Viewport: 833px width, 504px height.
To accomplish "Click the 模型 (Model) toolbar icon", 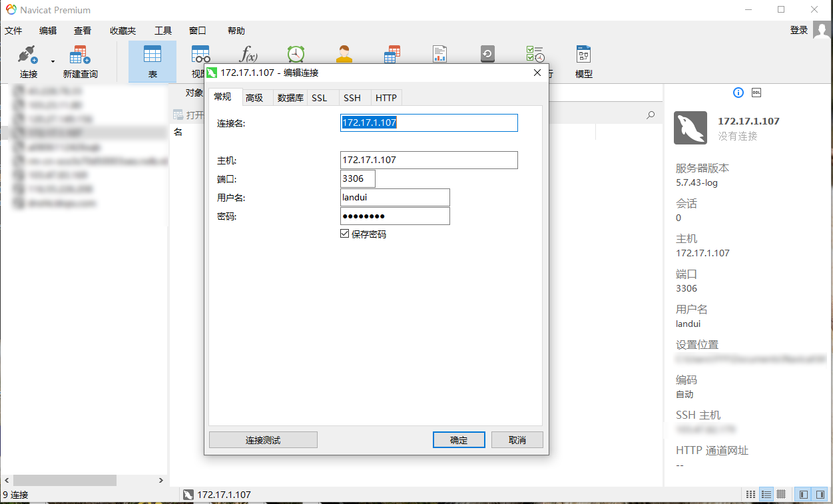I will 583,61.
